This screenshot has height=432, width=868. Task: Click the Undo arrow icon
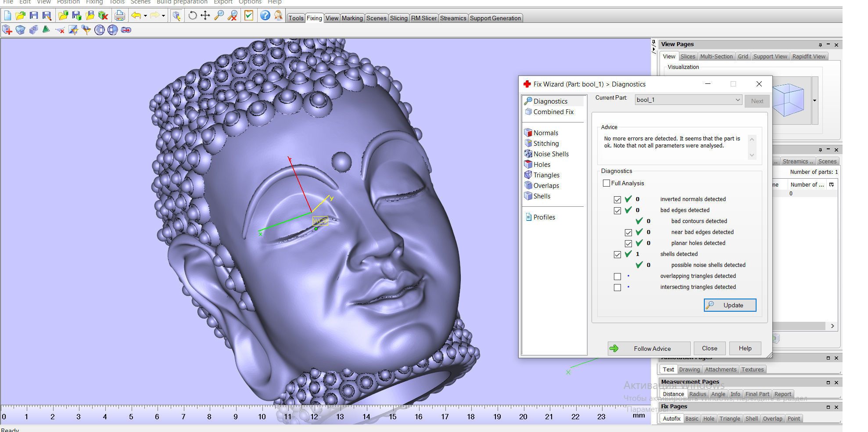coord(136,16)
